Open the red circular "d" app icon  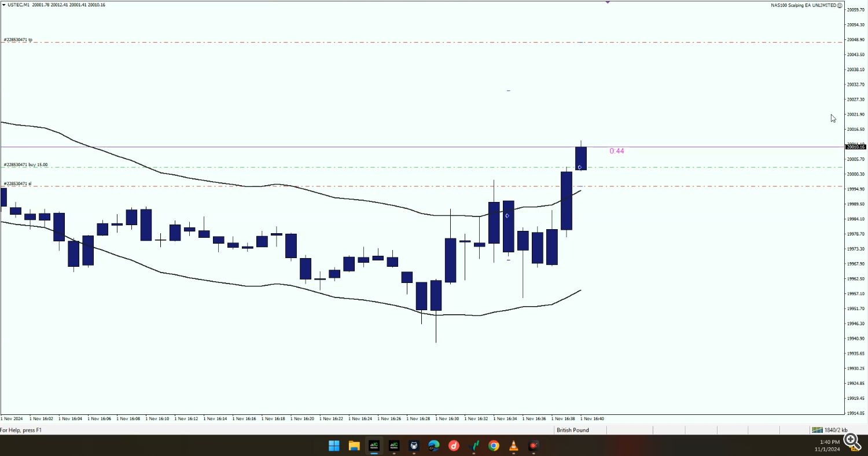tap(454, 446)
